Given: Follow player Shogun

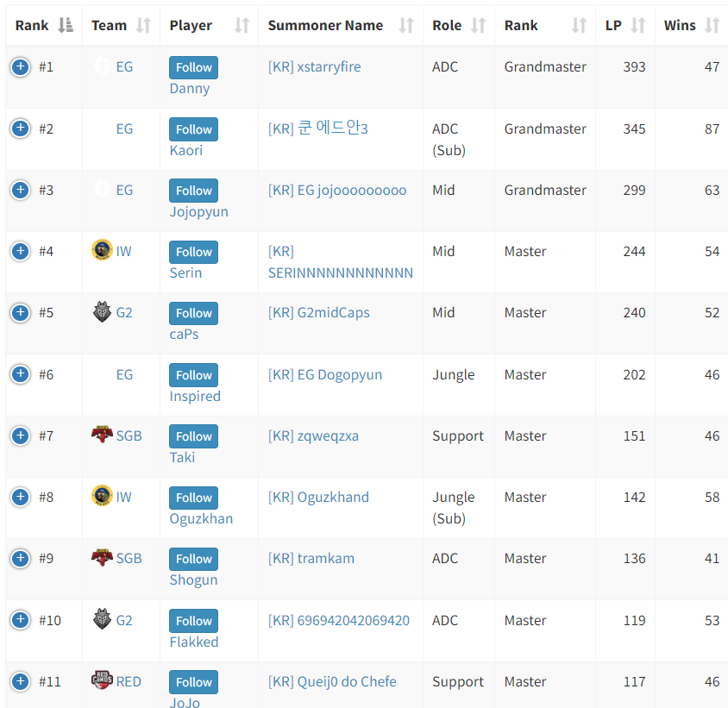Looking at the screenshot, I should point(193,559).
